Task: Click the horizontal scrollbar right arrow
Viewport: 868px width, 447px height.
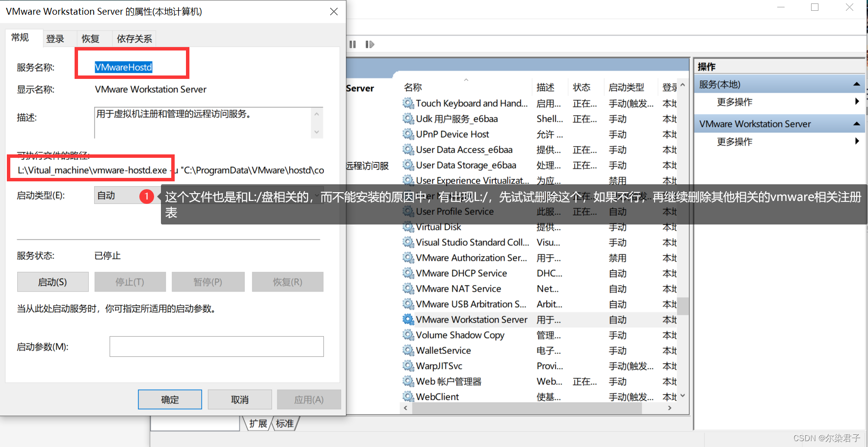Action: (670, 408)
